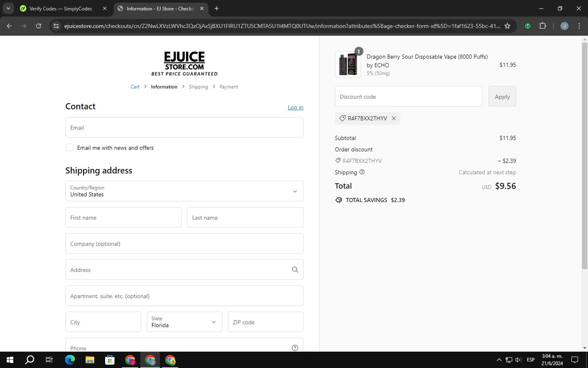Click Dragon Berry Sour vape thumbnail

pyautogui.click(x=348, y=64)
